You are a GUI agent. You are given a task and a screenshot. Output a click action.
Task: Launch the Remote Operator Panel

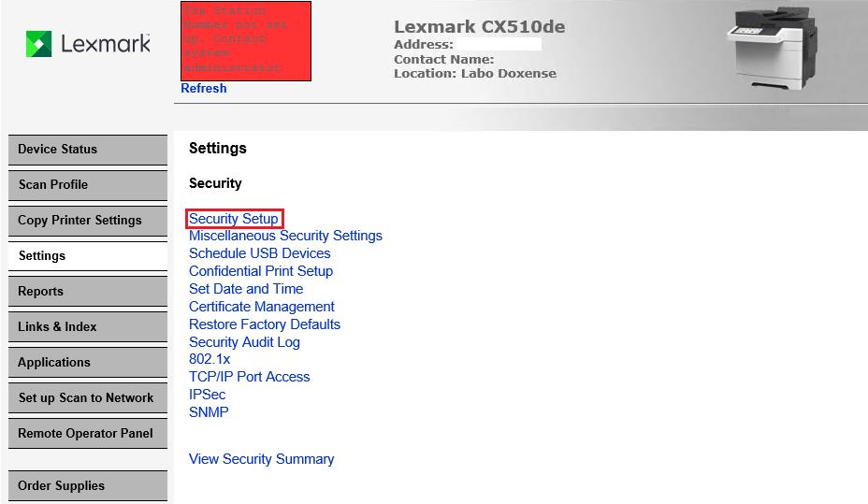pyautogui.click(x=87, y=434)
